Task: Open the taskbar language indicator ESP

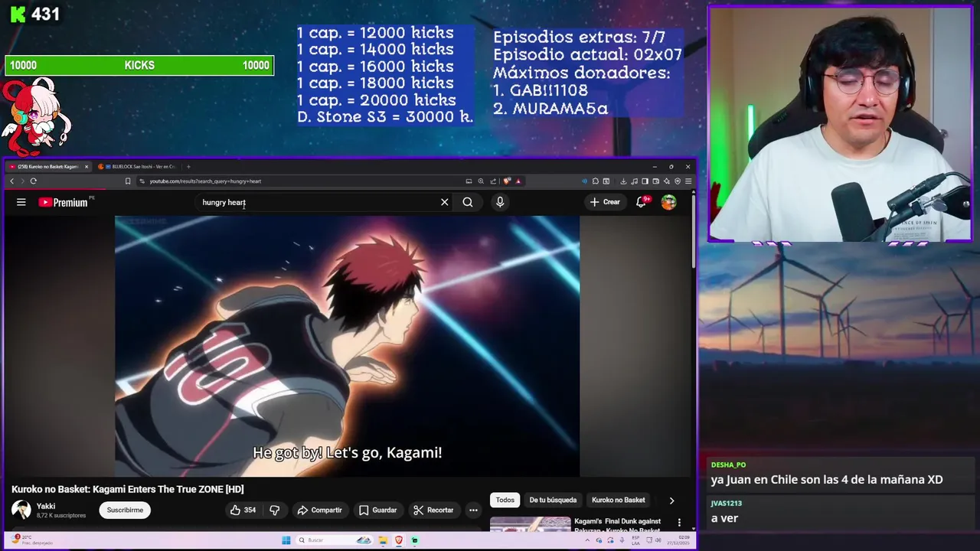Action: click(x=635, y=540)
